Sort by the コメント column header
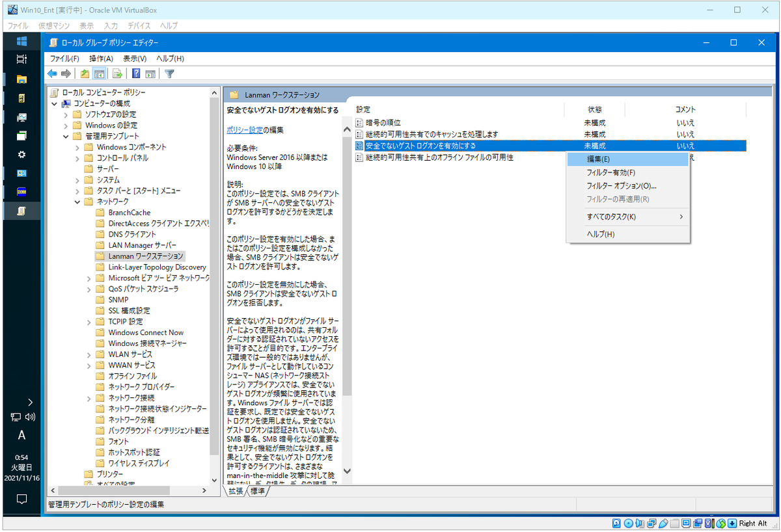Image resolution: width=781 pixels, height=532 pixels. (x=685, y=109)
